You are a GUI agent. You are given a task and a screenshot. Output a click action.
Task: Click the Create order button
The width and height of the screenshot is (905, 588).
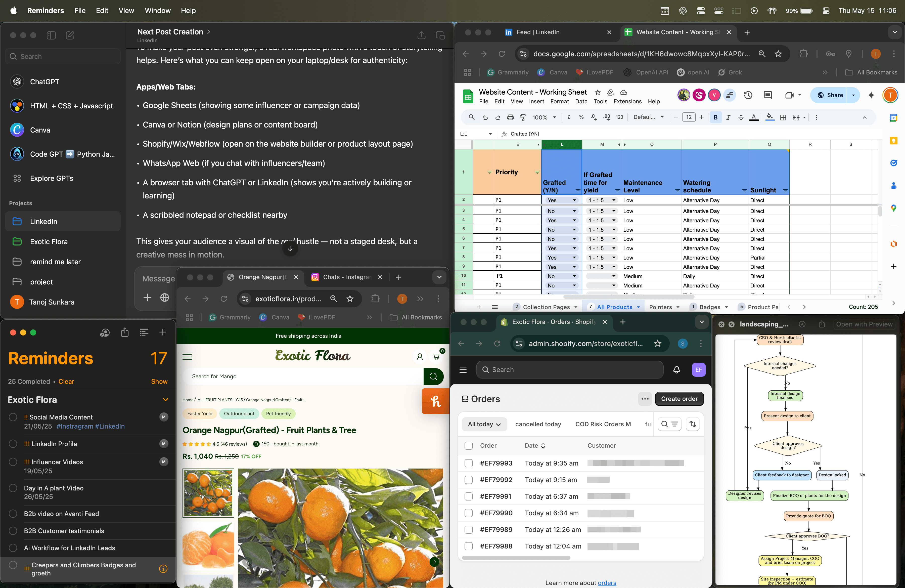(x=679, y=399)
